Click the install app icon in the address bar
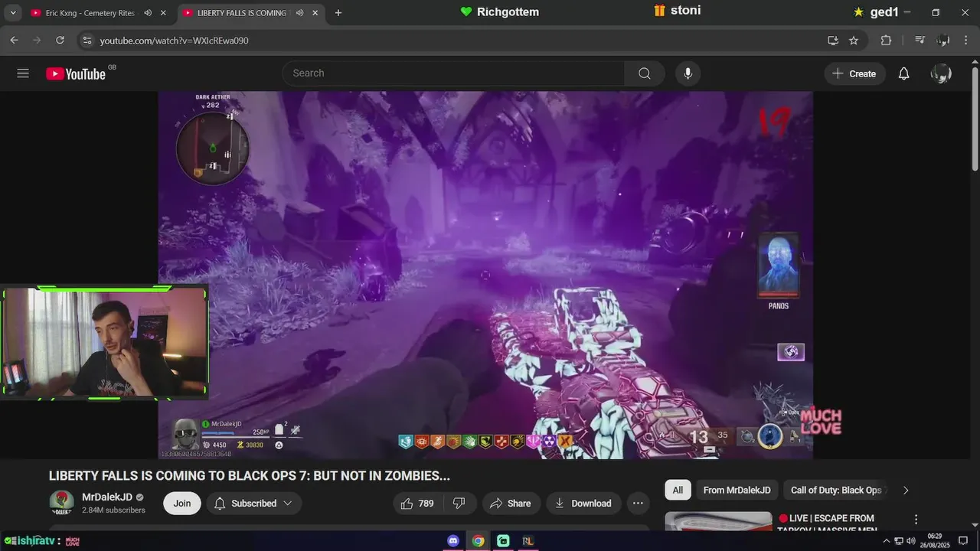The height and width of the screenshot is (551, 980). point(833,41)
